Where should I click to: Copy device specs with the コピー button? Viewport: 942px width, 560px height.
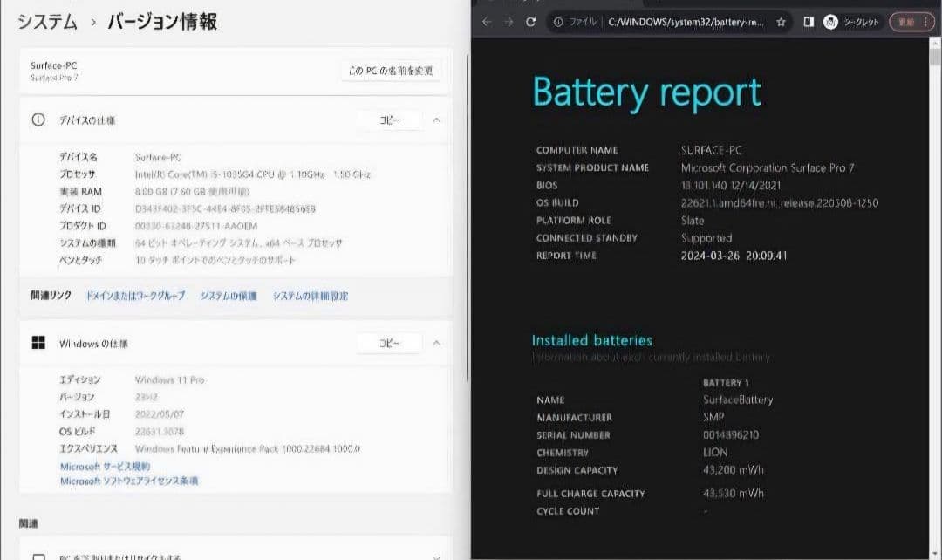pos(389,120)
